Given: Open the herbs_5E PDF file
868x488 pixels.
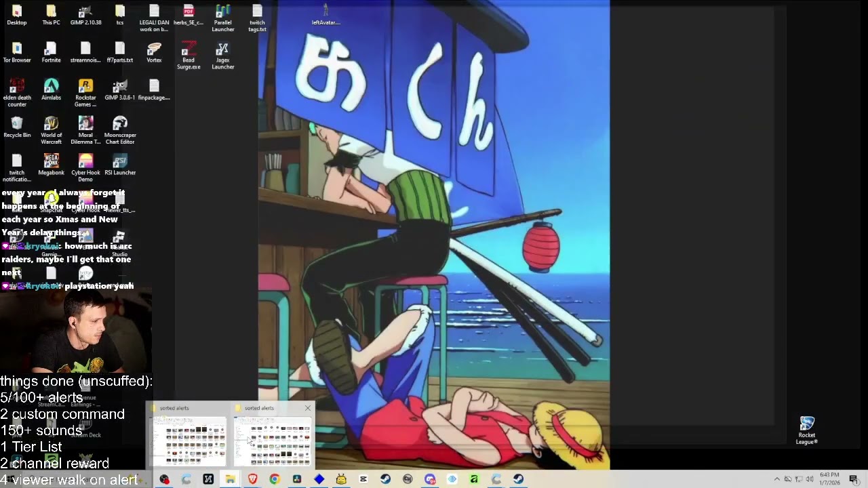Looking at the screenshot, I should click(189, 15).
